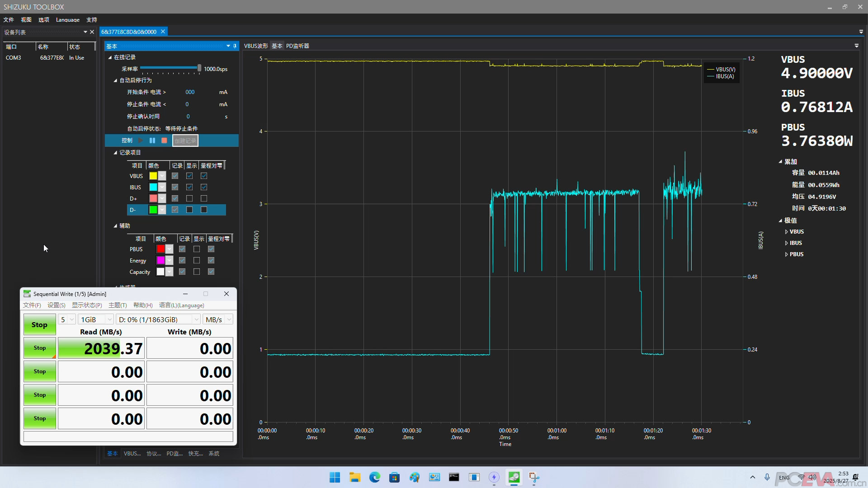The height and width of the screenshot is (488, 868).
Task: Switch to the PD监听器 tab
Action: 297,46
